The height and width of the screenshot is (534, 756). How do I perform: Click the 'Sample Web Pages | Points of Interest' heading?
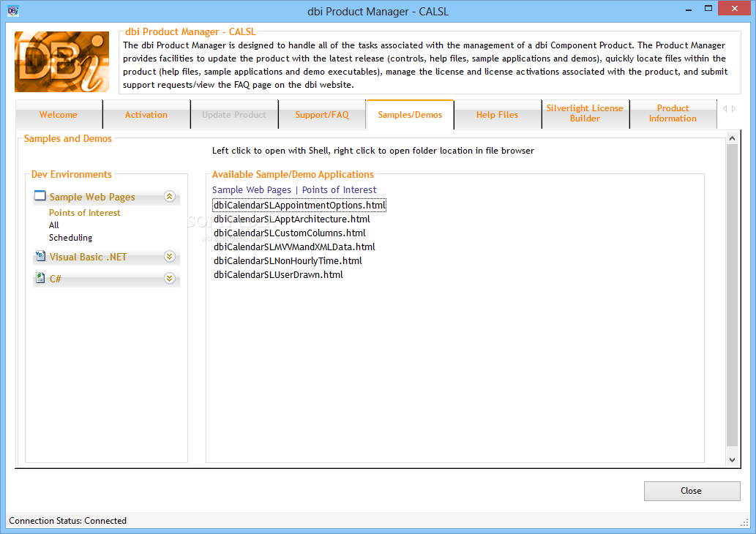coord(294,190)
